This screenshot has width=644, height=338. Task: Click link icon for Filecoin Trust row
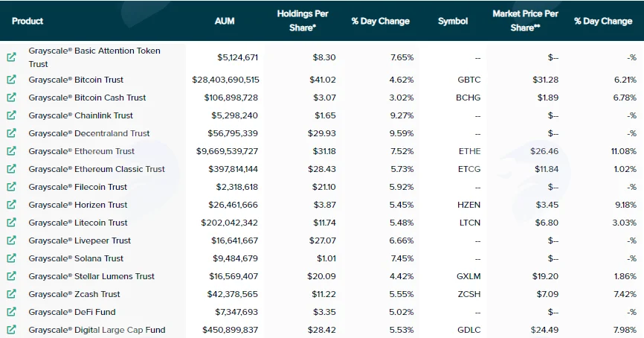coord(11,187)
